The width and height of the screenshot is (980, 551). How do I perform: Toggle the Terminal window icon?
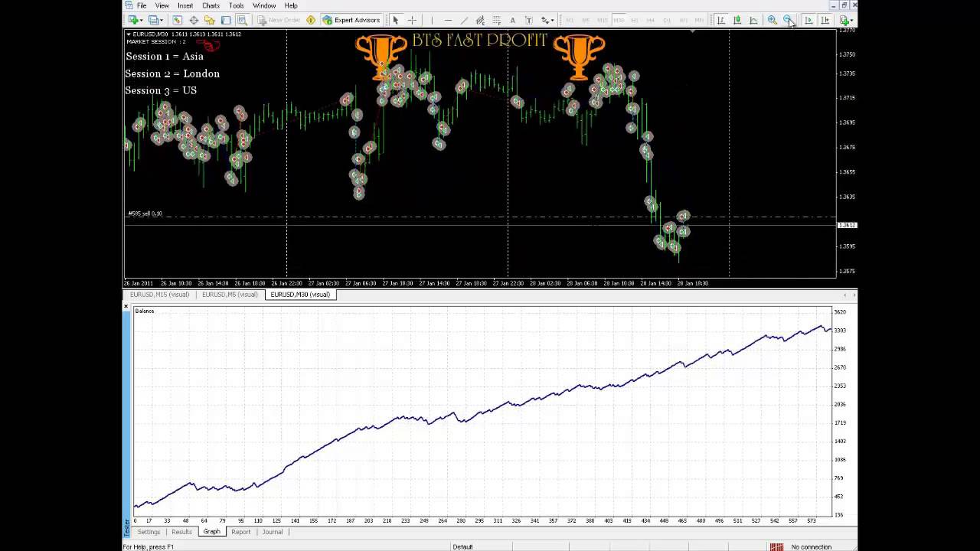point(226,20)
